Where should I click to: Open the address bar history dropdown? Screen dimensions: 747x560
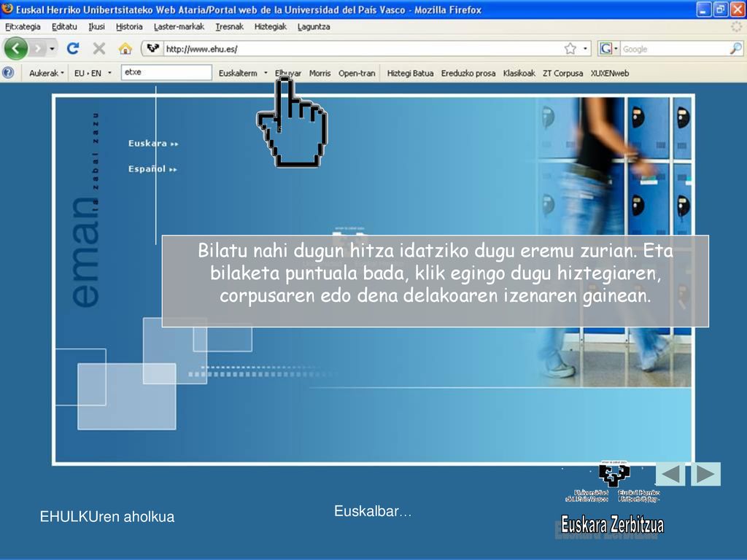pos(585,49)
